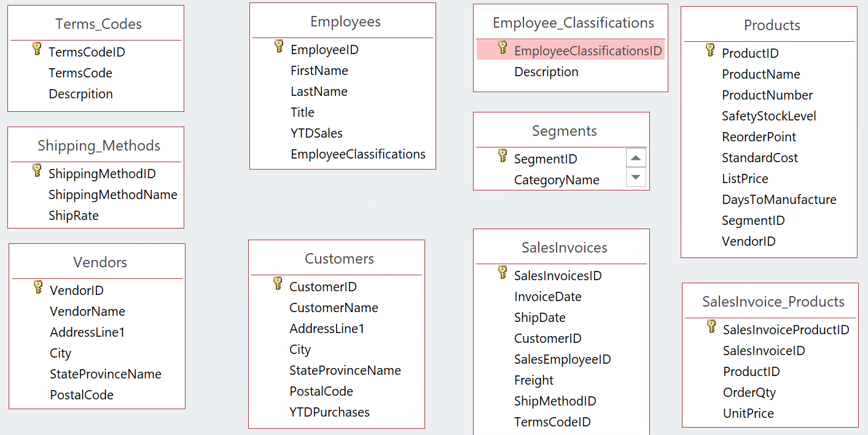Select the ProductNumber field
868x435 pixels.
point(767,95)
